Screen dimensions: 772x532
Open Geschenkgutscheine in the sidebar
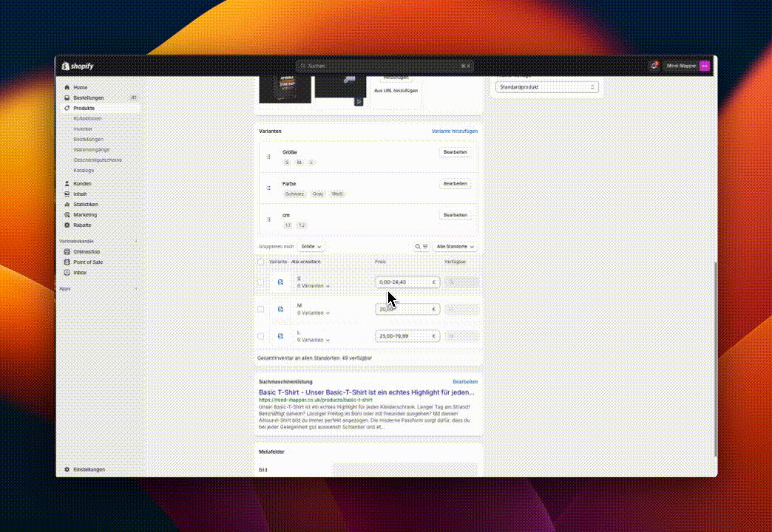click(x=98, y=160)
